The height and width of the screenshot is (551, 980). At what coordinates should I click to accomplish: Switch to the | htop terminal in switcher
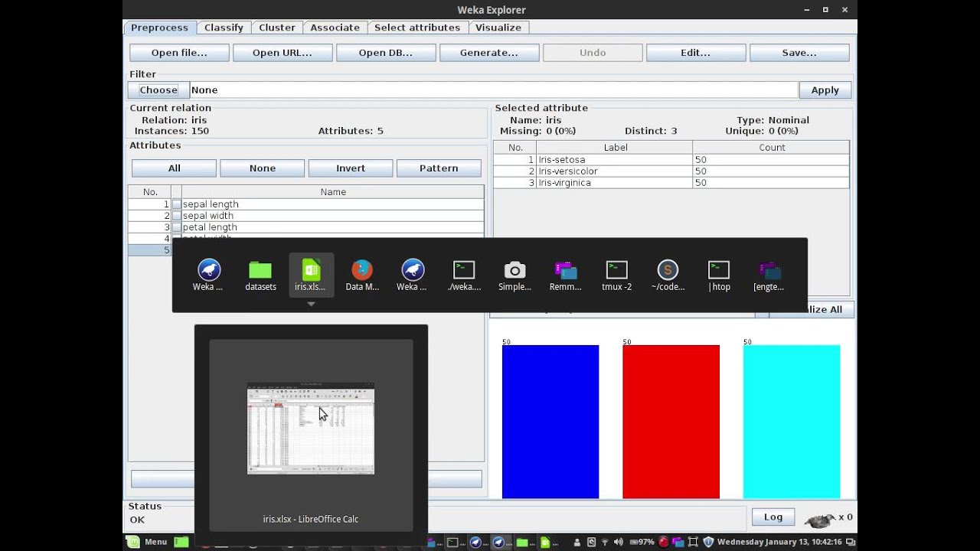[x=719, y=275]
